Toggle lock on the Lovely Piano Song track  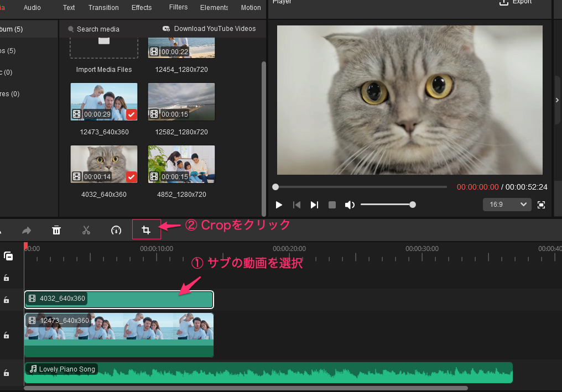7,373
